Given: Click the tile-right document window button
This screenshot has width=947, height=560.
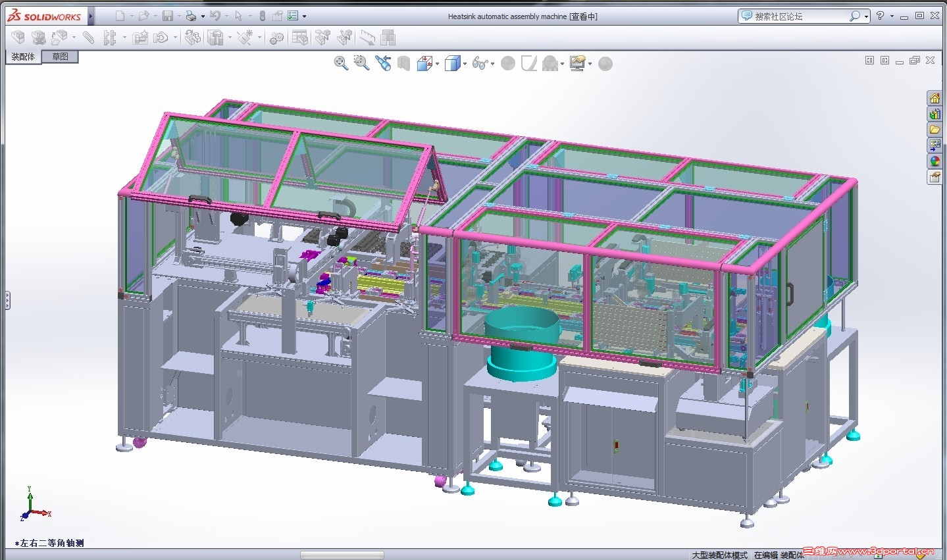Looking at the screenshot, I should [884, 61].
